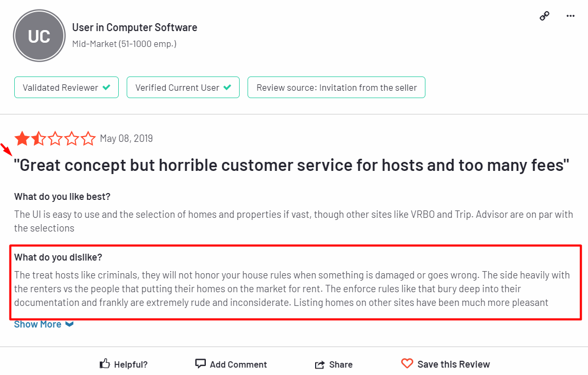Click the paragraph starting "The treat hosts like criminals"
The width and height of the screenshot is (588, 375).
292,289
